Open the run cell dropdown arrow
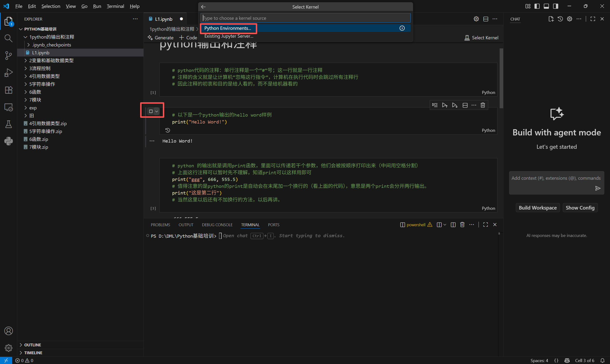The width and height of the screenshot is (610, 364). pos(156,111)
